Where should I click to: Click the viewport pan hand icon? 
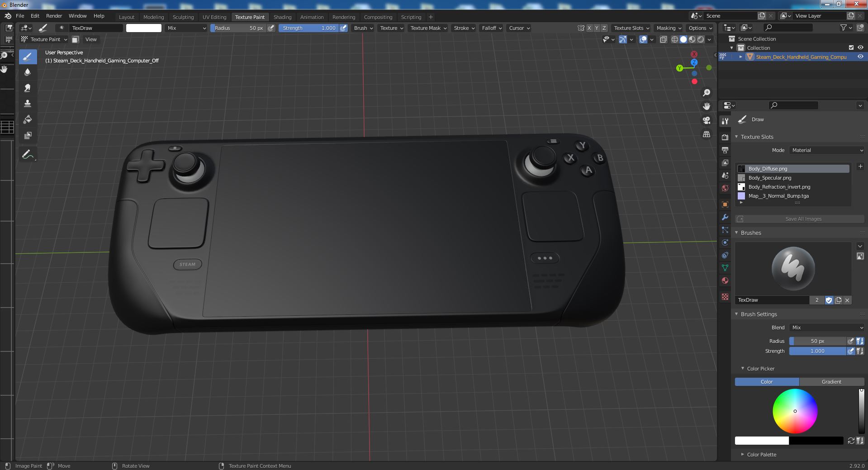(707, 106)
